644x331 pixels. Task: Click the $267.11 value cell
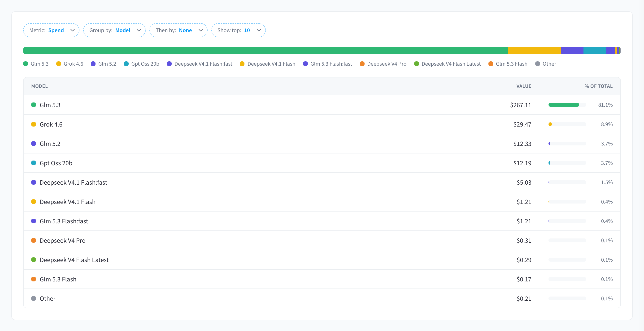[x=521, y=105]
